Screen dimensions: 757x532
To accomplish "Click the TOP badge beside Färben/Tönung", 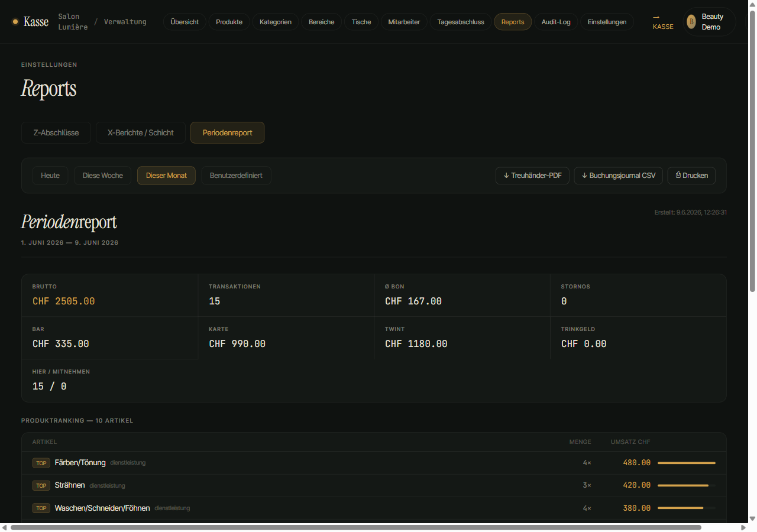I will (41, 463).
